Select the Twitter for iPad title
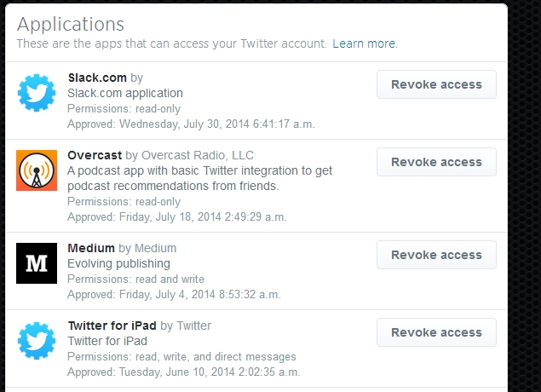541x392 pixels. click(x=112, y=326)
